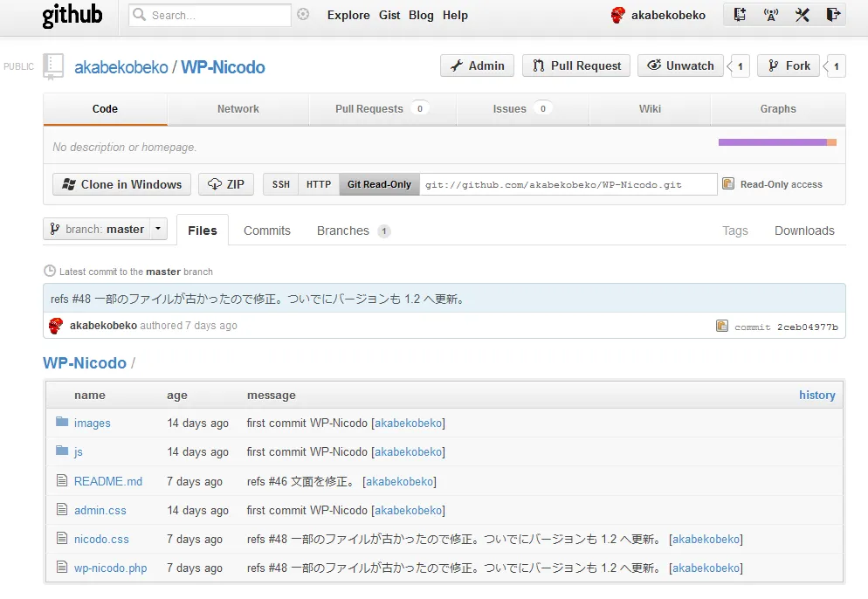Expand the branch: master dropdown
This screenshot has height=599, width=868.
pos(157,229)
